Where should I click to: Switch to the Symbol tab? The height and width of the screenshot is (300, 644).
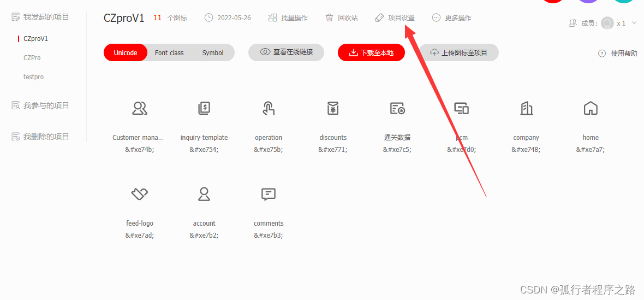(x=213, y=52)
